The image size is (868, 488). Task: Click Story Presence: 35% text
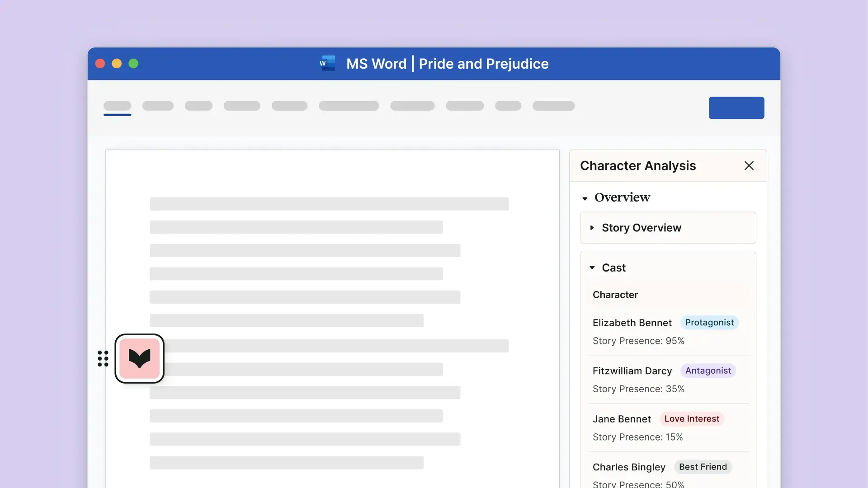click(x=638, y=389)
